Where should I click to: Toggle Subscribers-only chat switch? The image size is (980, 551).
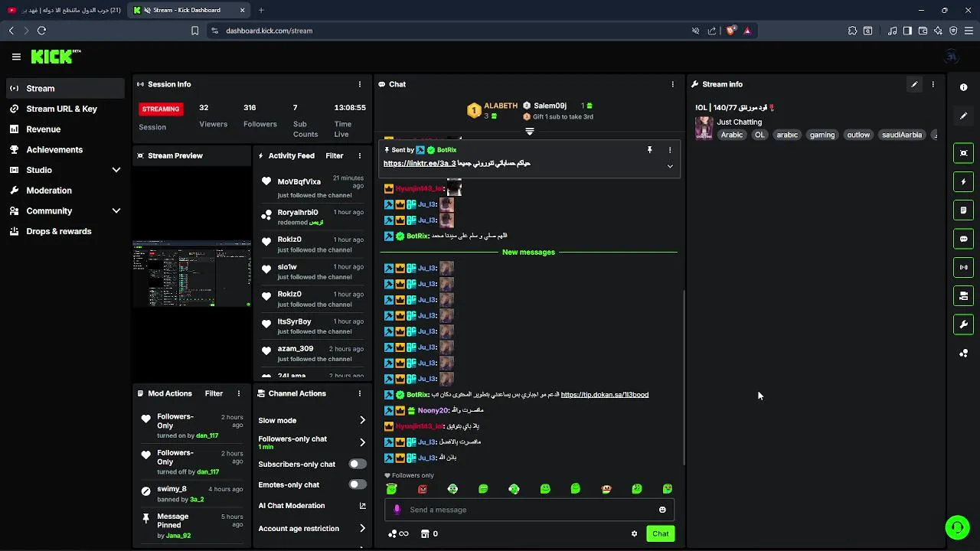(x=358, y=464)
